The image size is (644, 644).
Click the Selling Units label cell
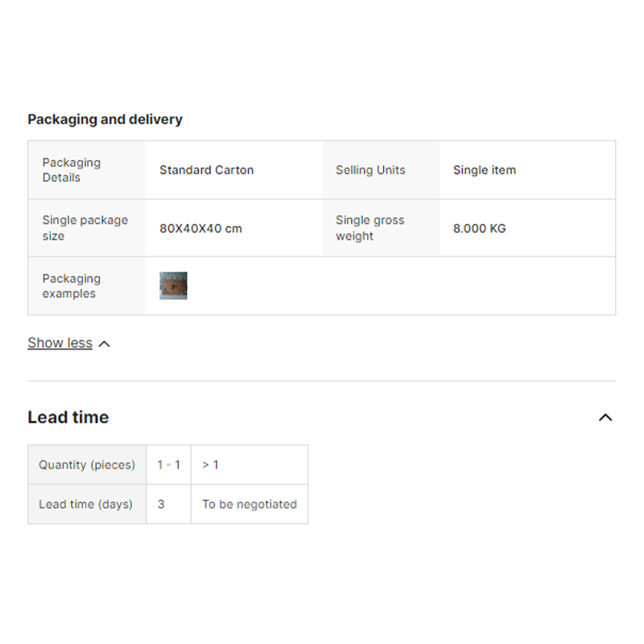[370, 170]
